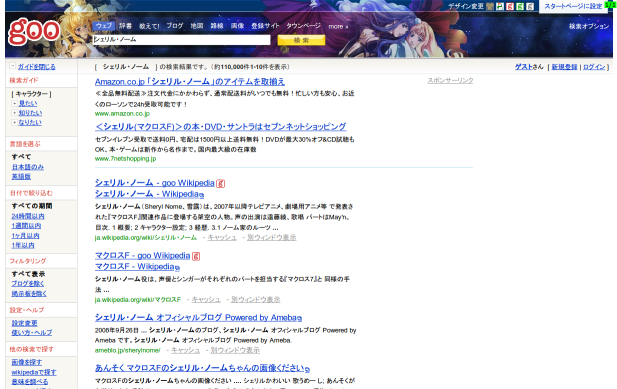The width and height of the screenshot is (617, 389).
Task: Click red g icon beside シェリル・ノーム goo Wikipedia
Action: point(220,183)
